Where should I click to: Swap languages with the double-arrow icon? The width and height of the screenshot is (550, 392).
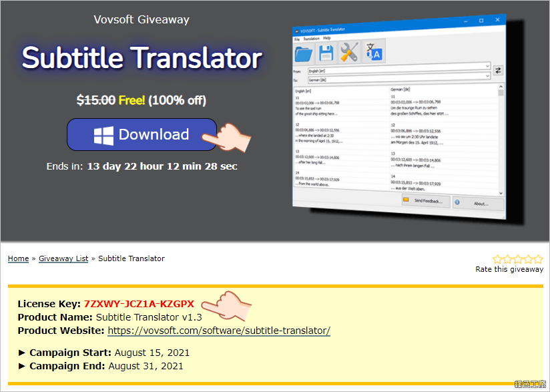[498, 69]
